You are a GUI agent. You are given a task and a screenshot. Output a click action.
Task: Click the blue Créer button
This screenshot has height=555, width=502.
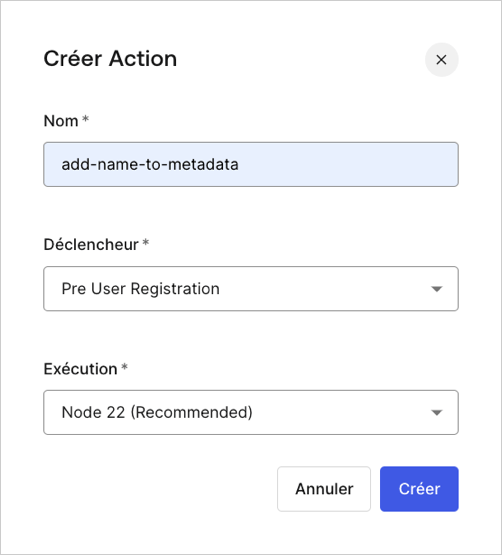(419, 489)
